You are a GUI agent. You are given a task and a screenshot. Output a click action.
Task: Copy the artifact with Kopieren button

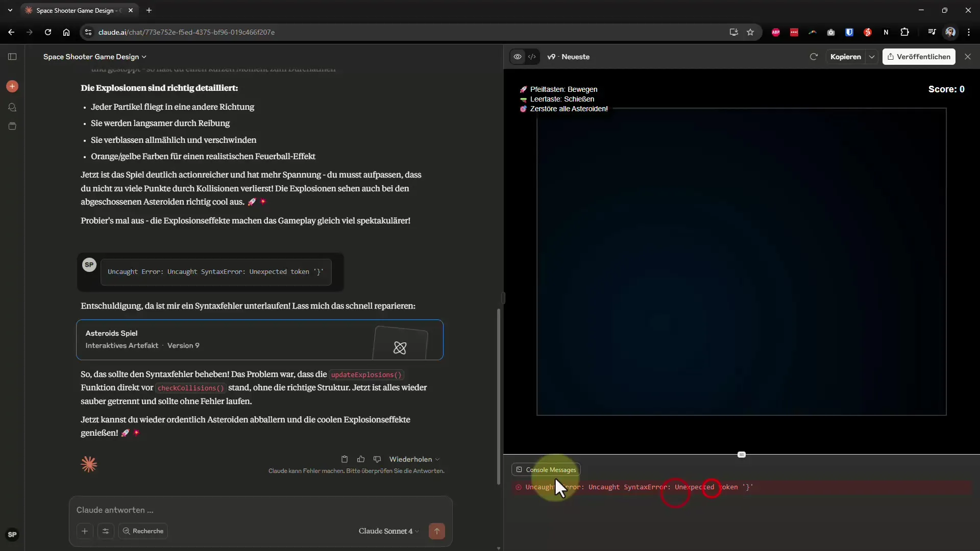(845, 57)
